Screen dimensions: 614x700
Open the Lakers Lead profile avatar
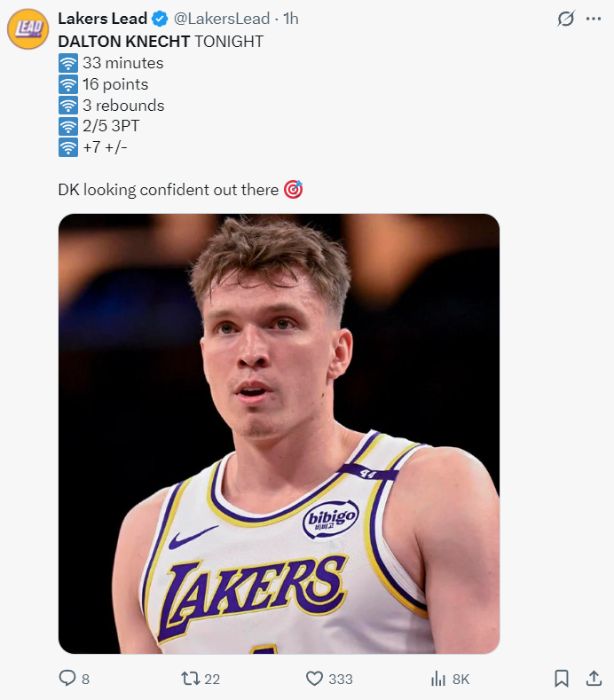28,28
